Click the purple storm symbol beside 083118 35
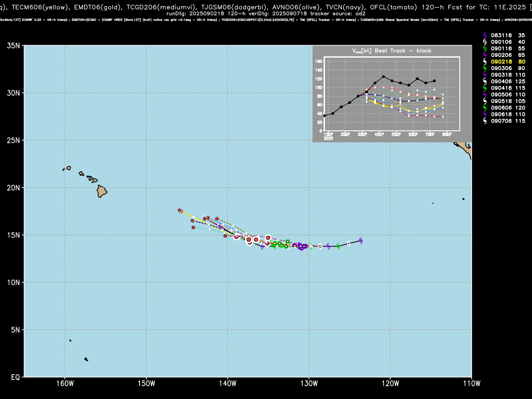The width and height of the screenshot is (532, 399). point(485,35)
